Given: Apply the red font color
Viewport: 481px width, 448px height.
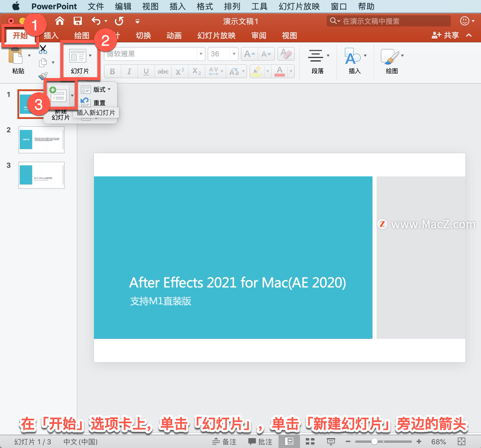Looking at the screenshot, I should [279, 71].
